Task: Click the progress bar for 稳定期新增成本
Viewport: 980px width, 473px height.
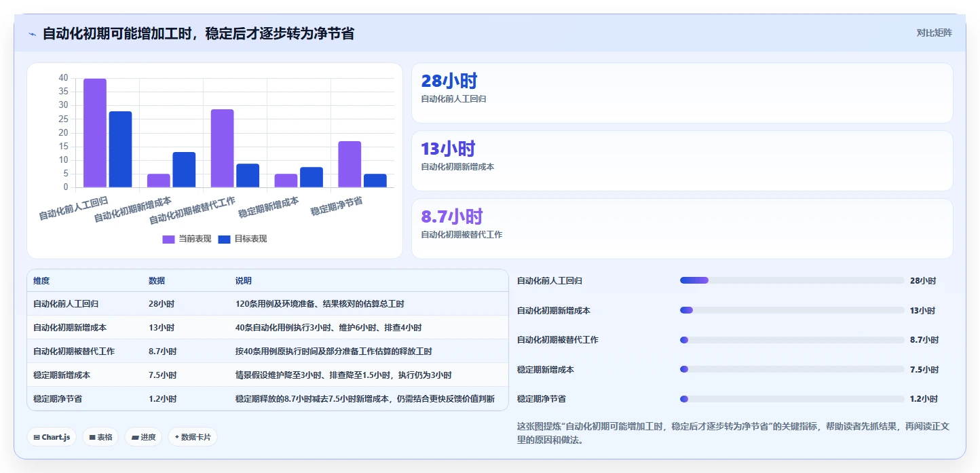Action: (x=792, y=369)
